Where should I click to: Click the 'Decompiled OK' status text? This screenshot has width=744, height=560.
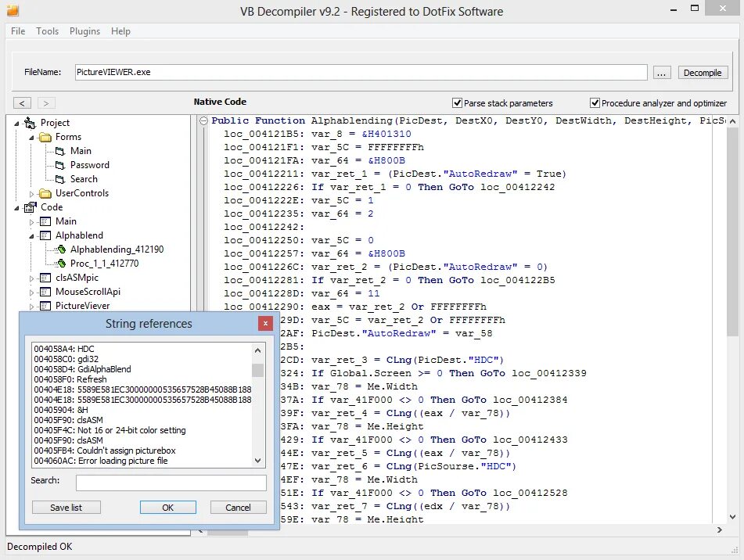40,547
